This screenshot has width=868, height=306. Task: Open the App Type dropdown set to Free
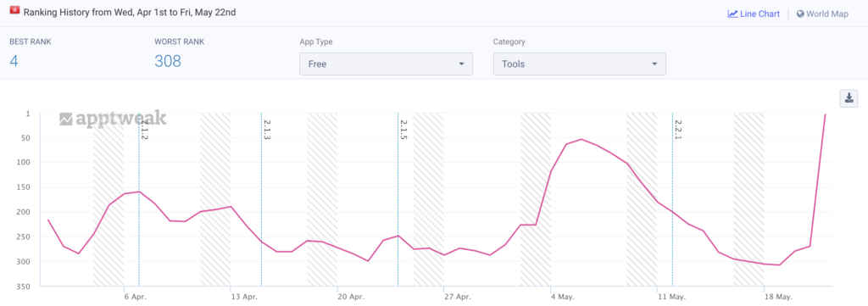click(386, 64)
